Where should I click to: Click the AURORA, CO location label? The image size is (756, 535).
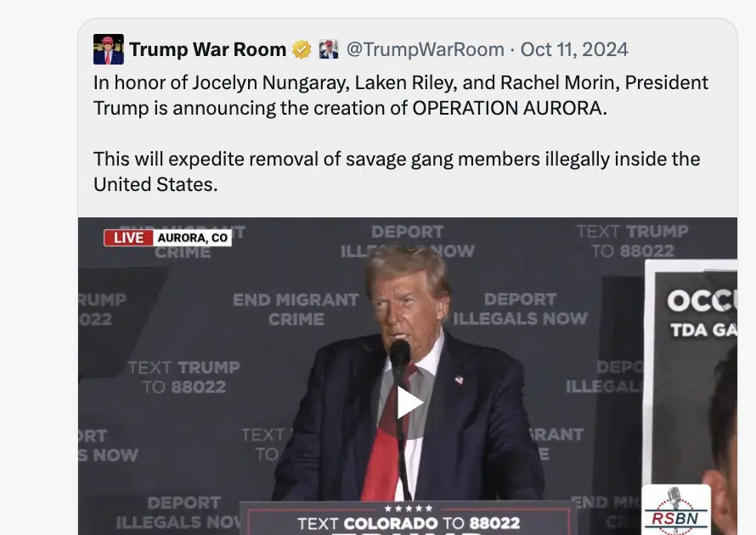pyautogui.click(x=192, y=238)
